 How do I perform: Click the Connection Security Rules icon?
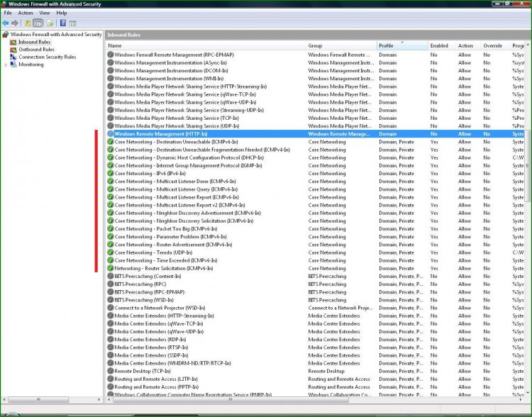(x=13, y=57)
